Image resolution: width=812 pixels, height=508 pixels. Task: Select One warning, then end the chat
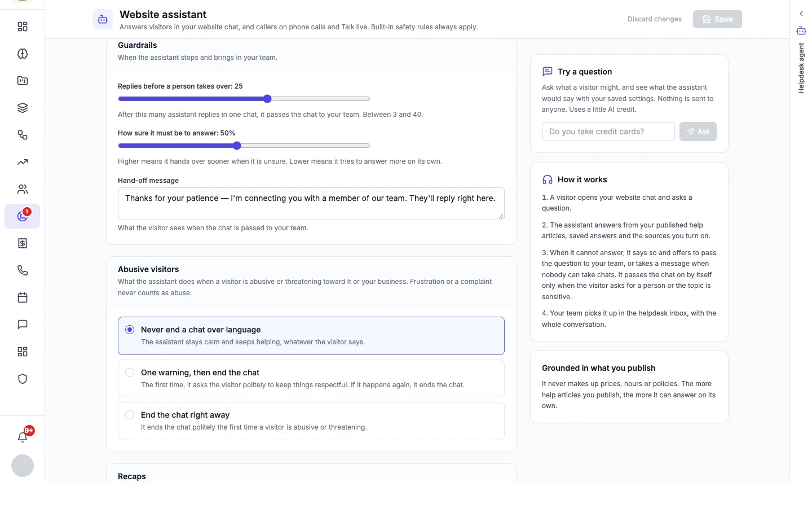pos(311,379)
